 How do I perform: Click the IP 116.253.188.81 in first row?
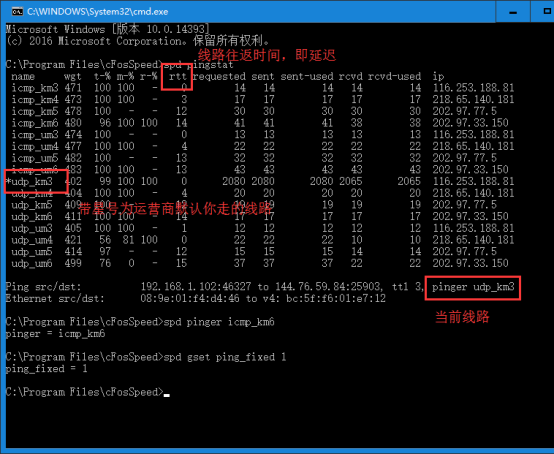coord(473,88)
